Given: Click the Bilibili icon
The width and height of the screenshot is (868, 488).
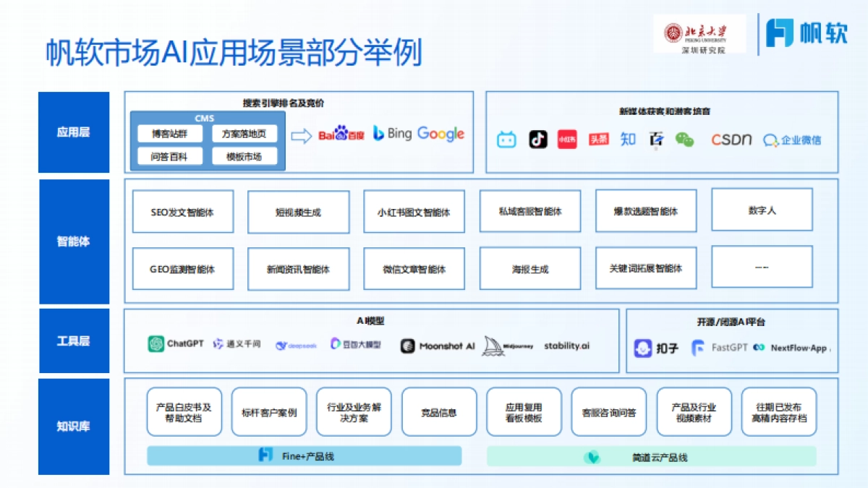Looking at the screenshot, I should [x=506, y=140].
